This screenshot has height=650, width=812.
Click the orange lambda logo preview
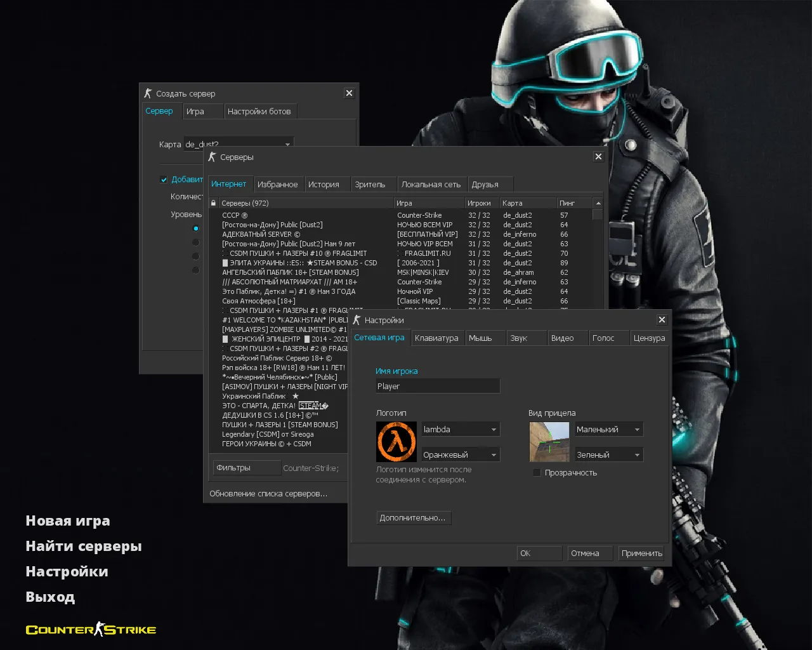coord(397,442)
